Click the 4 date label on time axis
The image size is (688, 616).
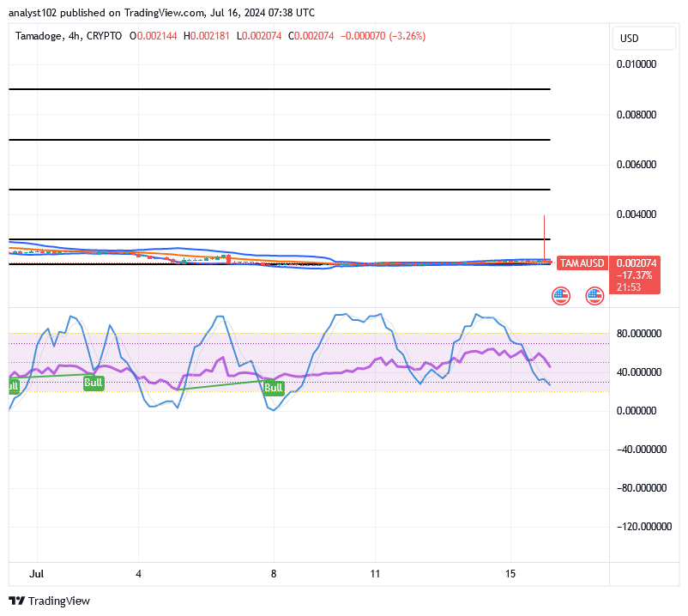pos(138,574)
